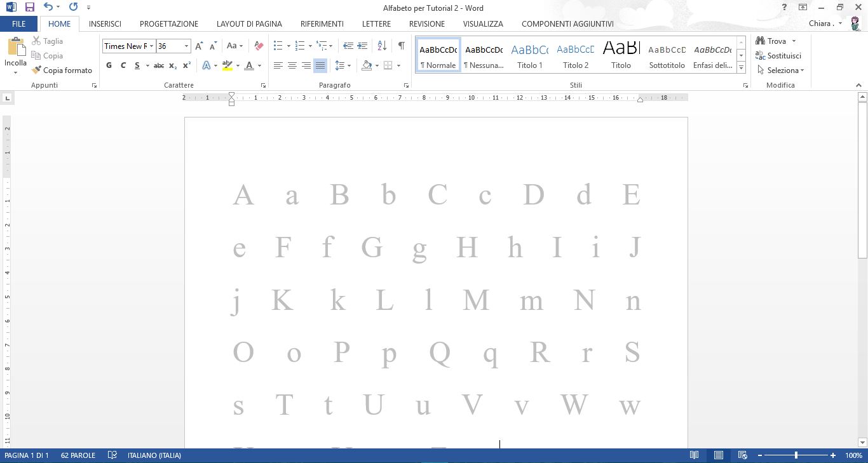This screenshot has width=868, height=463.
Task: Expand the styles gallery More arrow
Action: 741,68
